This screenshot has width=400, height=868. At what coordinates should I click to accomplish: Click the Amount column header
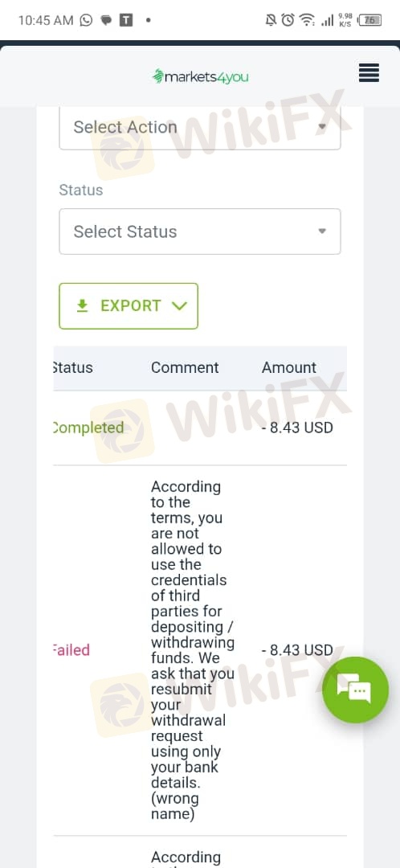(x=289, y=367)
